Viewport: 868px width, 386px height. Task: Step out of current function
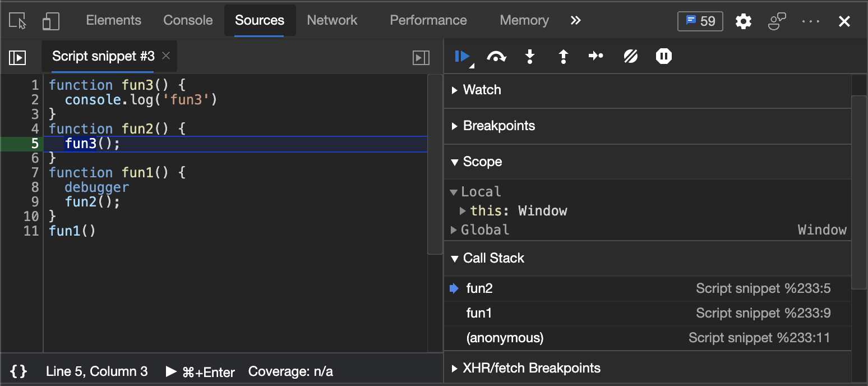pos(563,57)
